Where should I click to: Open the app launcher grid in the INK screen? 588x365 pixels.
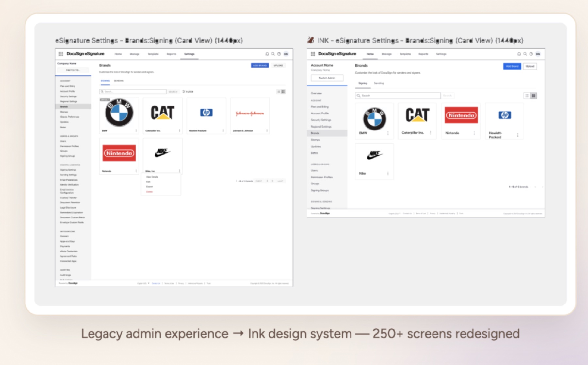click(x=313, y=54)
